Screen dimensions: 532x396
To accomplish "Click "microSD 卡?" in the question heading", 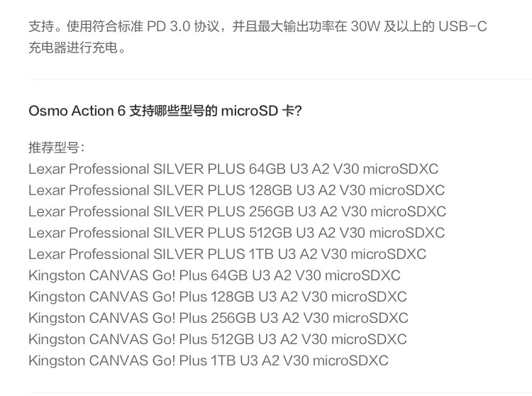I will coord(261,111).
